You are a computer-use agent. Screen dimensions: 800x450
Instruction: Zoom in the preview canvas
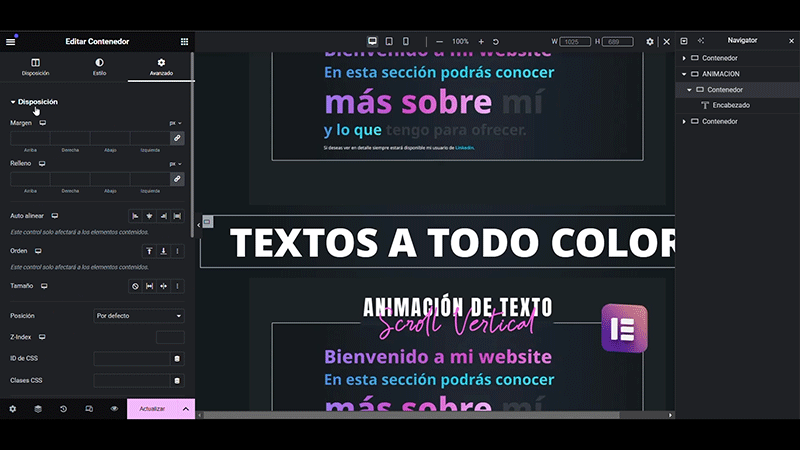point(481,41)
